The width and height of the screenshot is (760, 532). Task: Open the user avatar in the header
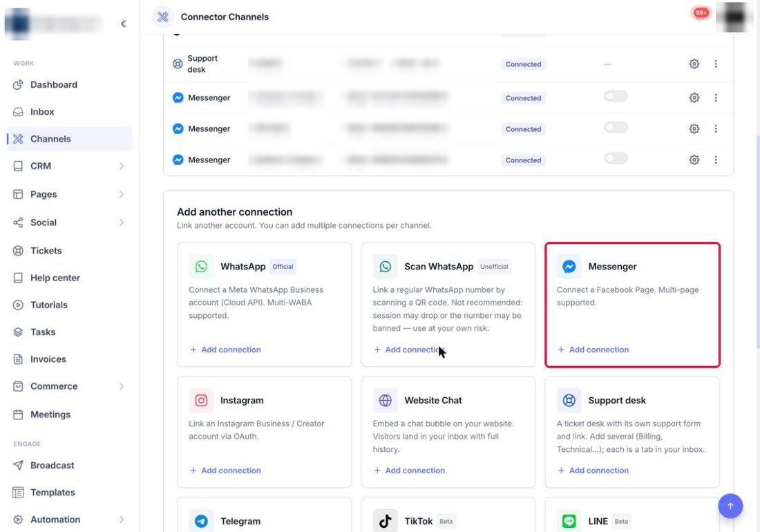click(x=734, y=17)
